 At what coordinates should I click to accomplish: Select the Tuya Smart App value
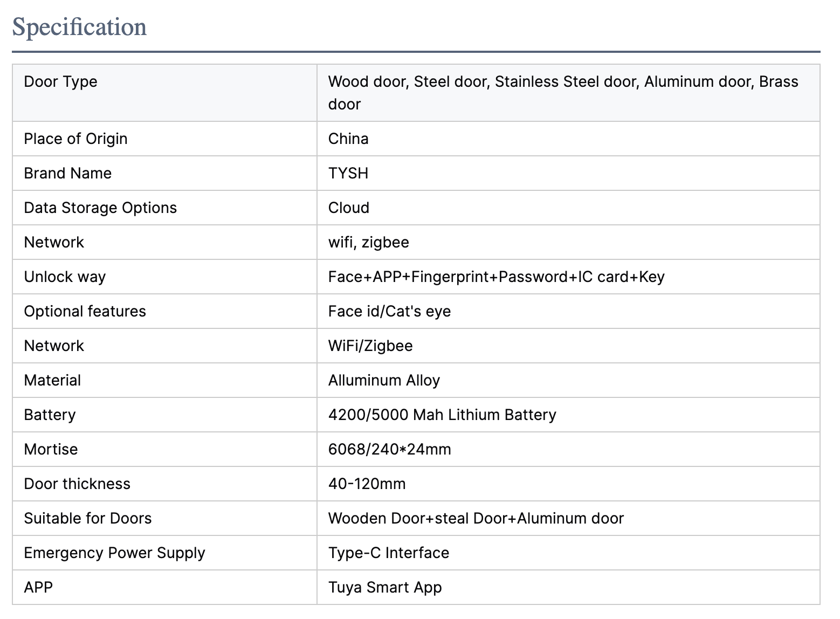(385, 588)
